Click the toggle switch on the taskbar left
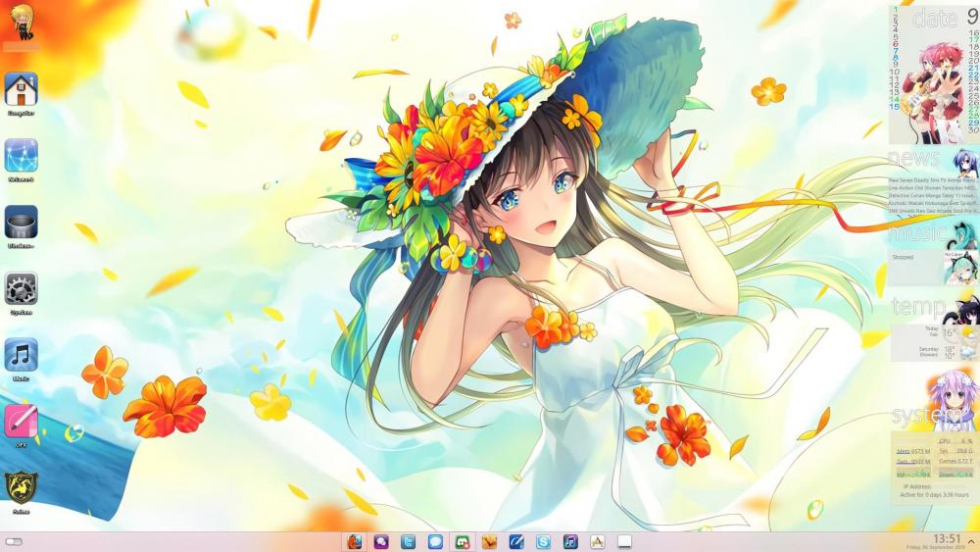 tap(13, 541)
